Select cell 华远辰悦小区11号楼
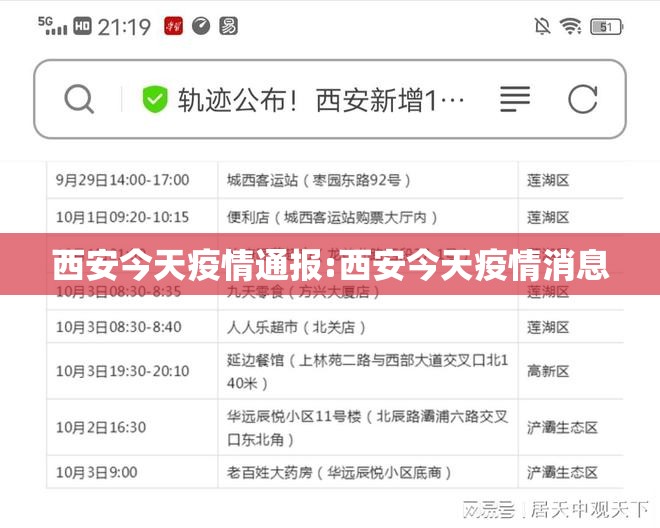 click(x=367, y=428)
